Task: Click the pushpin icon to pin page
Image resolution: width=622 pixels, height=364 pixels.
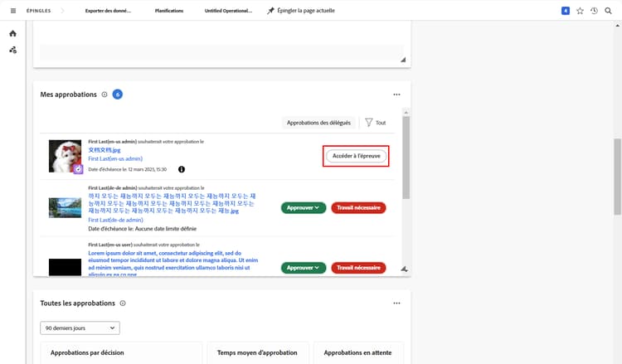Action: (x=270, y=11)
